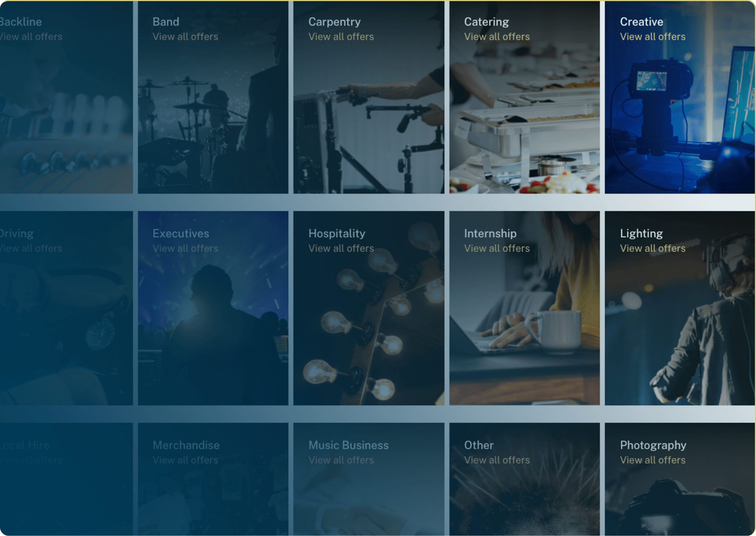
Task: Open the Internship category heading
Action: tap(490, 233)
